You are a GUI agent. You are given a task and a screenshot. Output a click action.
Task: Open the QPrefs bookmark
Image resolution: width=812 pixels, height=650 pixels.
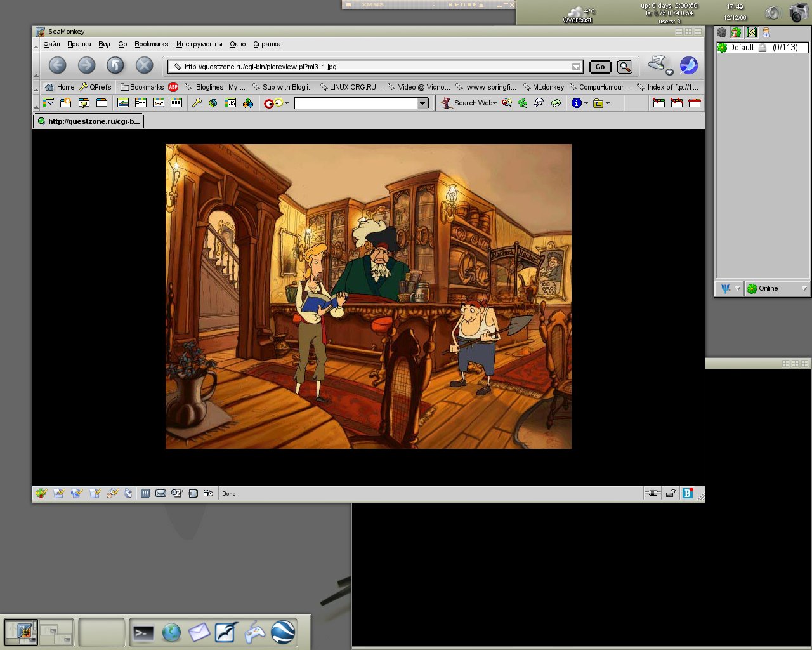[95, 87]
